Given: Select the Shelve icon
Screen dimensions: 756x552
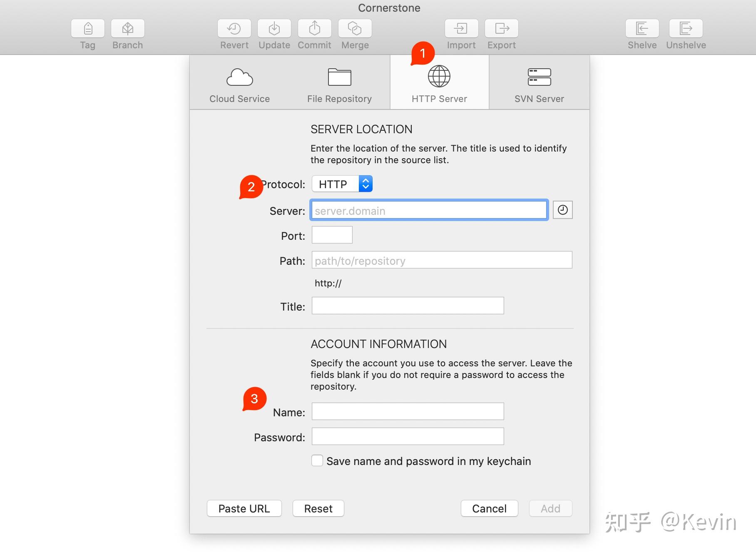Looking at the screenshot, I should click(x=642, y=28).
